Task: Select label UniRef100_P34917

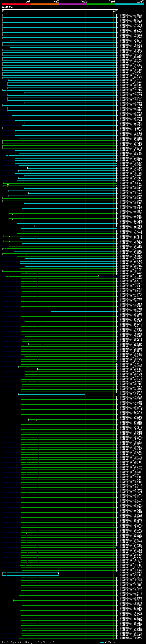Action: [131, 352]
